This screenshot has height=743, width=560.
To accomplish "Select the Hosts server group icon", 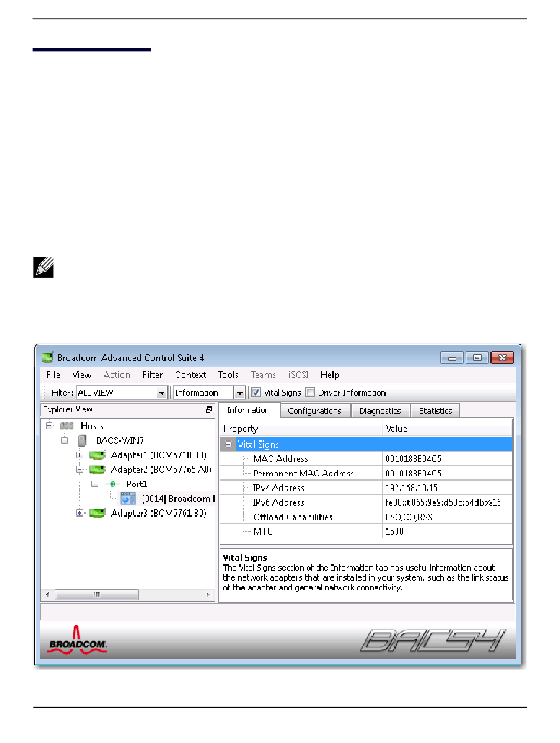I will point(68,426).
